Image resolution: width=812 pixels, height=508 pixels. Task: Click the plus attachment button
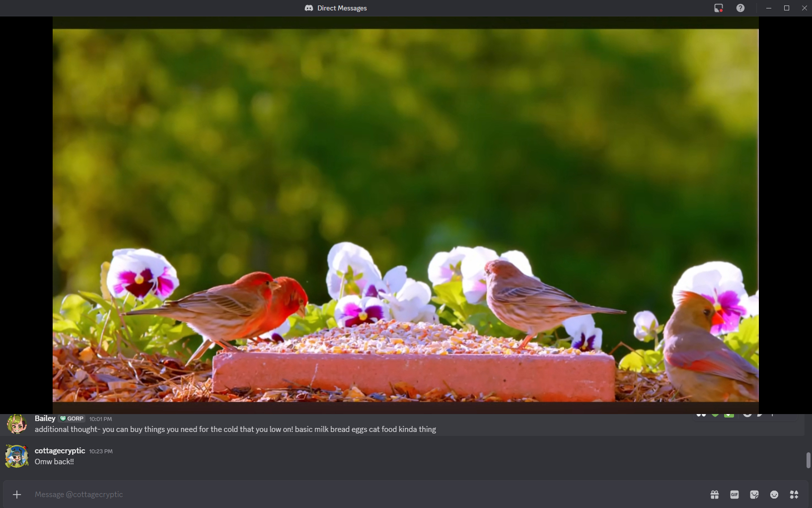pyautogui.click(x=17, y=495)
